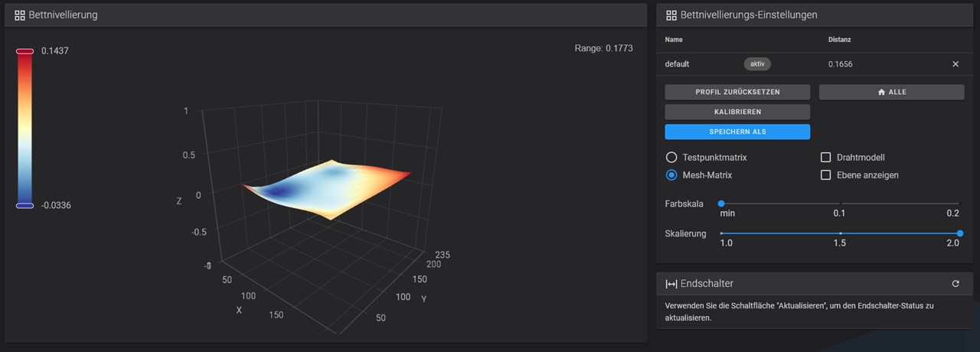Set Skalierung slider to the 1.5 tick
Viewport: 980px width, 352px height.
[x=841, y=233]
